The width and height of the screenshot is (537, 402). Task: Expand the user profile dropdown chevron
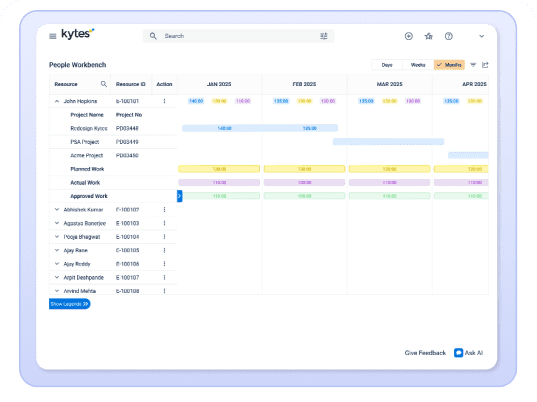pos(482,36)
